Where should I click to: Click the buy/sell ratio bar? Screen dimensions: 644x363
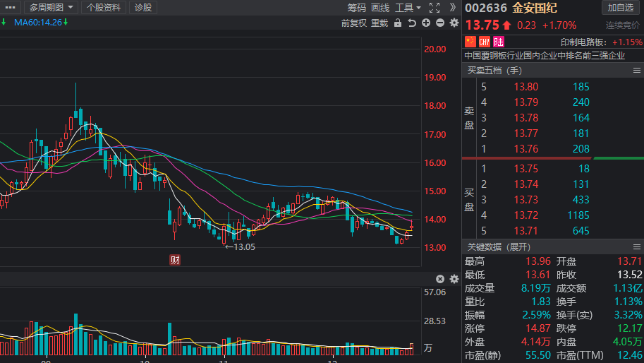click(553, 158)
